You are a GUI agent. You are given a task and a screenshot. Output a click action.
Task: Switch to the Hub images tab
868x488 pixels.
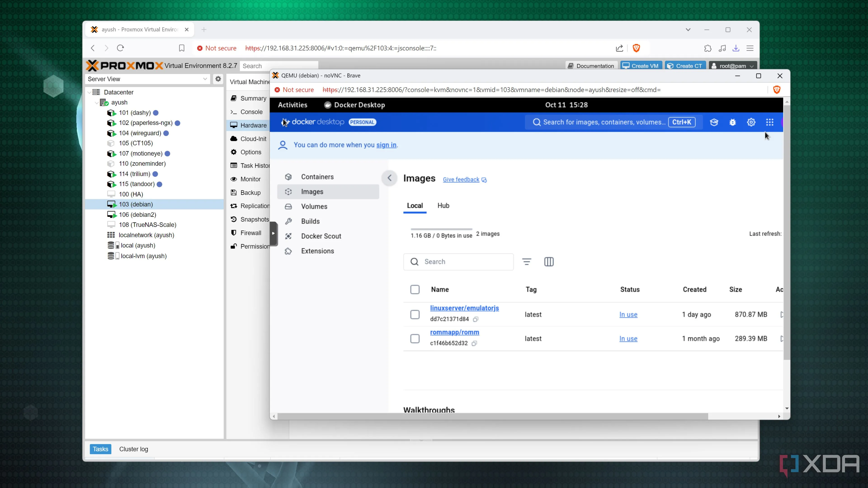pyautogui.click(x=443, y=206)
